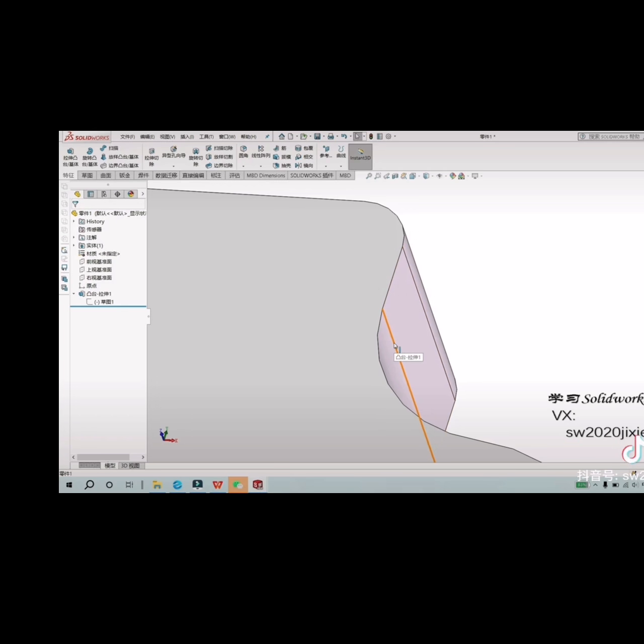Click the Home icon in title toolbar

point(282,136)
